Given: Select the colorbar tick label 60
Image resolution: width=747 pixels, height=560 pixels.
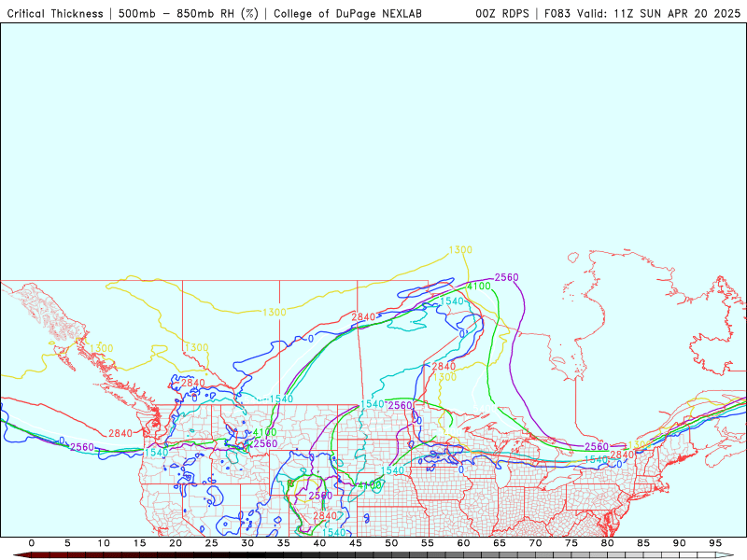Looking at the screenshot, I should pyautogui.click(x=463, y=543).
